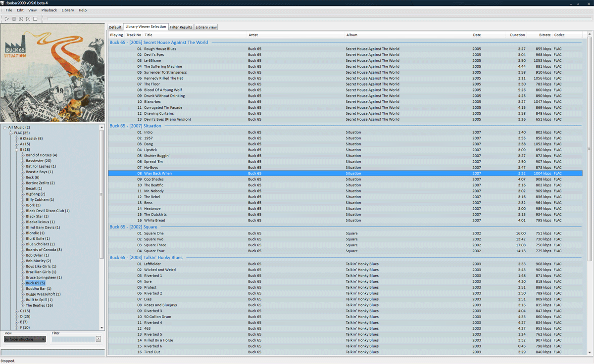This screenshot has width=594, height=364.
Task: Select the track 'Way Back When'
Action: coord(346,174)
